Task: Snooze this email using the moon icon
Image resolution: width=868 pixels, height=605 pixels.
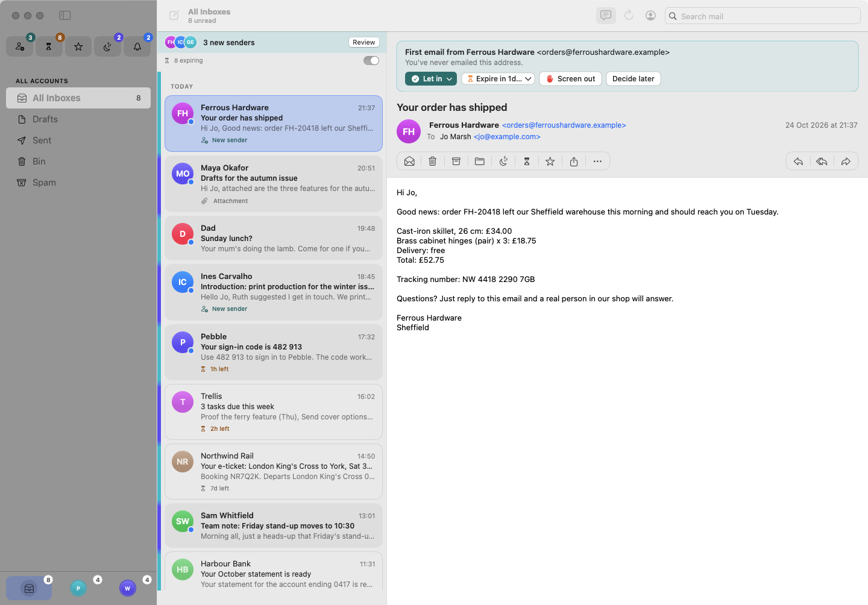Action: 503,161
